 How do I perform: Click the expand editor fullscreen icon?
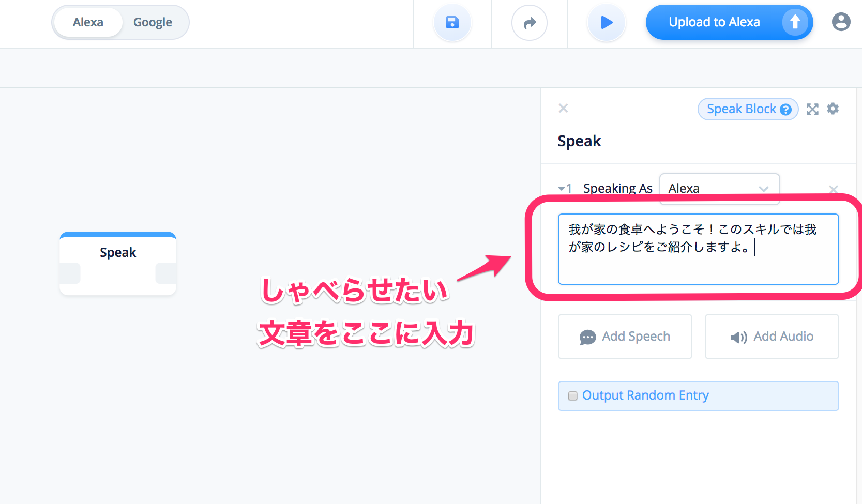(x=812, y=109)
